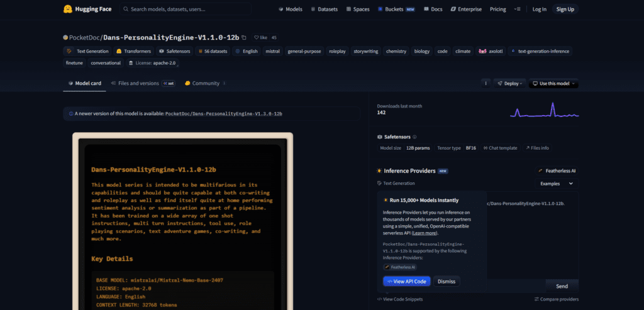The height and width of the screenshot is (310, 644).
Task: Open the Learn more link
Action: click(425, 233)
